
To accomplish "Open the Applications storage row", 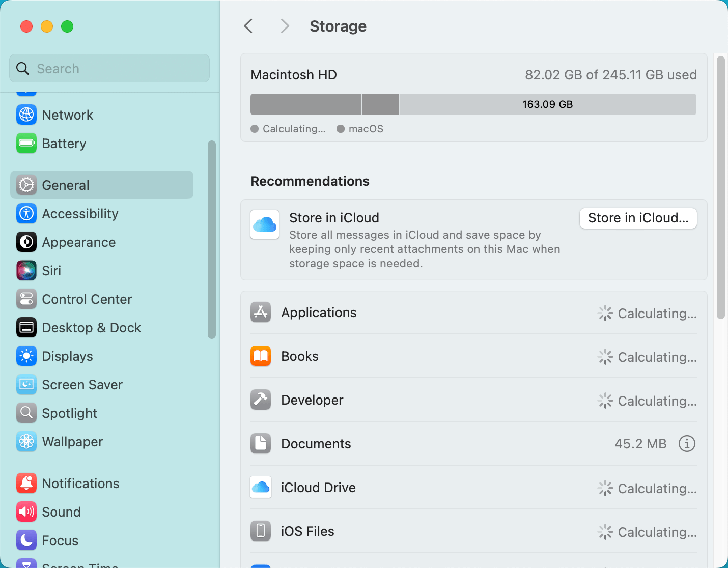I will [x=473, y=313].
